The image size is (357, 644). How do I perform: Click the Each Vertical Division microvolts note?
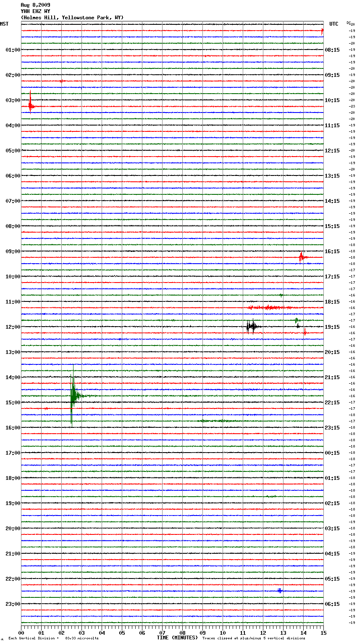53,639
